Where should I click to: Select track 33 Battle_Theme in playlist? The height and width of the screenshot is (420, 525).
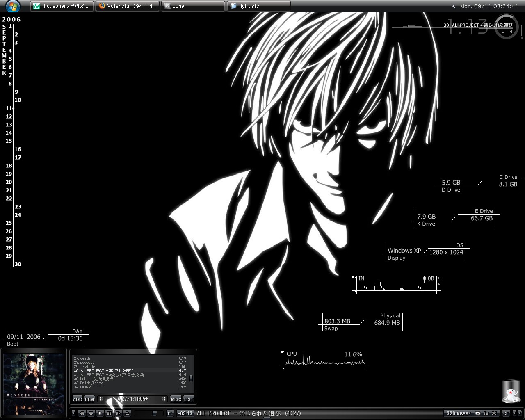(130, 383)
